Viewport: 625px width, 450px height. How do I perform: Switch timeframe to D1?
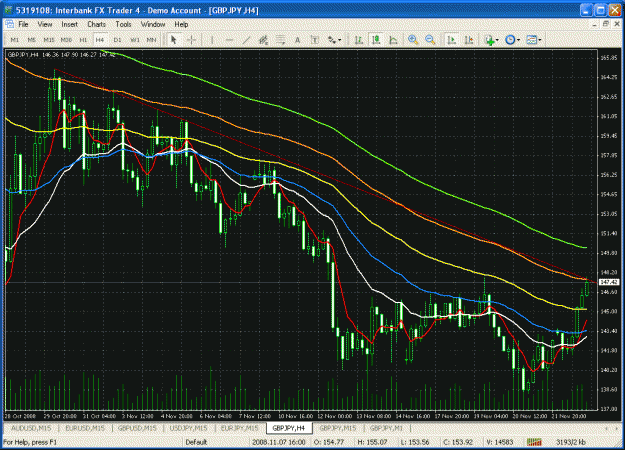tap(117, 40)
